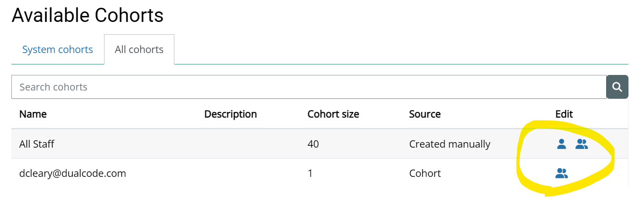The image size is (644, 202).
Task: Switch to the System cohorts tab
Action: click(58, 49)
